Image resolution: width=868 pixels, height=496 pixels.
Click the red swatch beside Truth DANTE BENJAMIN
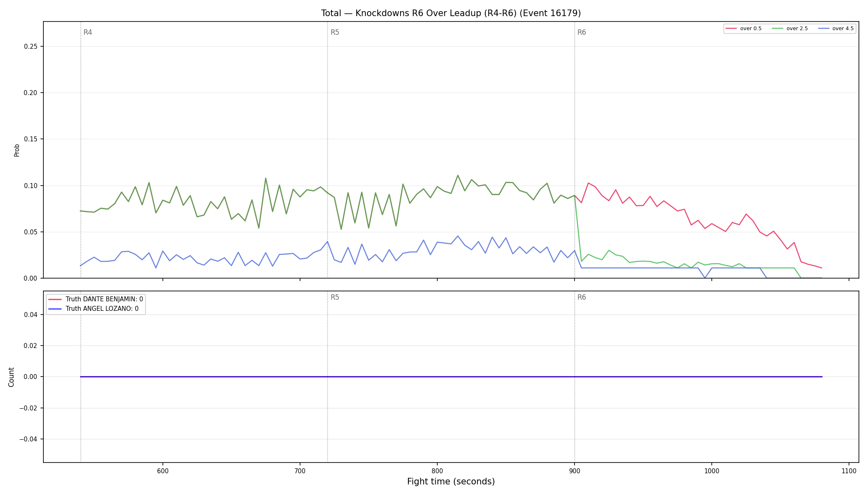(55, 299)
